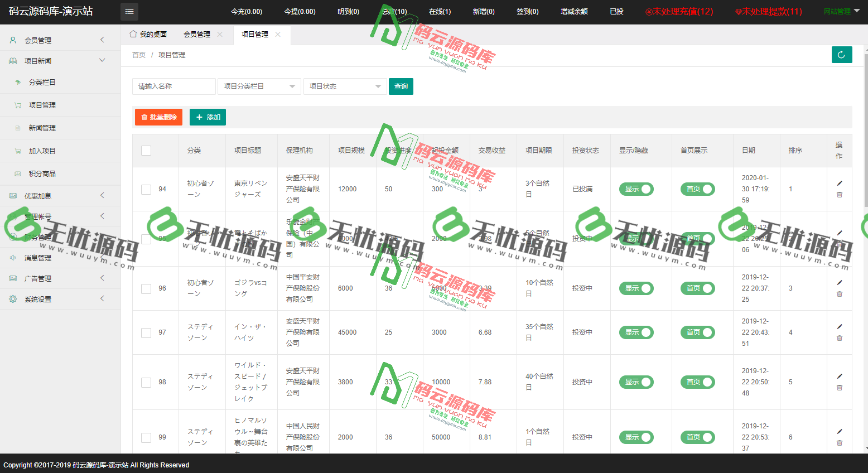Click the trash icon for project 96

coord(840,293)
